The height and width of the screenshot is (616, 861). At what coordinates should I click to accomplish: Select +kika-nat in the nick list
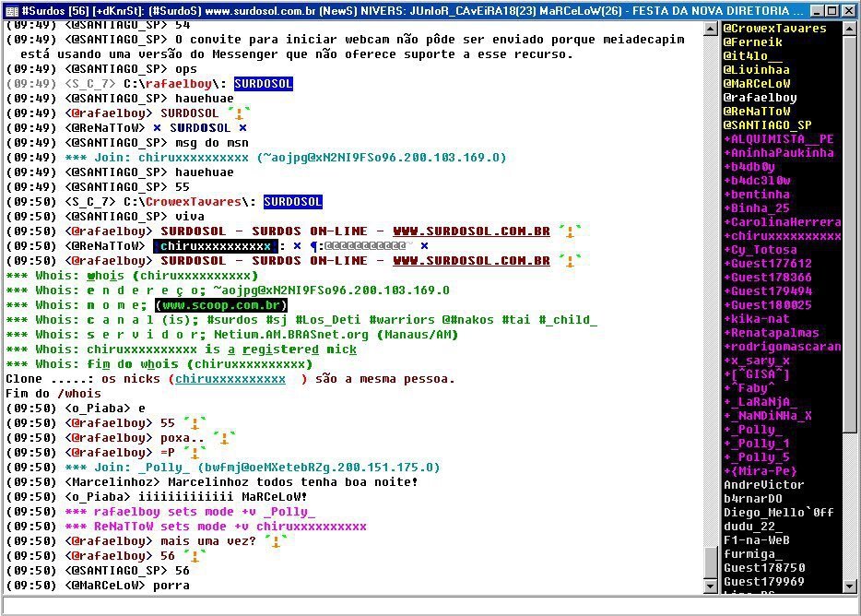point(756,319)
